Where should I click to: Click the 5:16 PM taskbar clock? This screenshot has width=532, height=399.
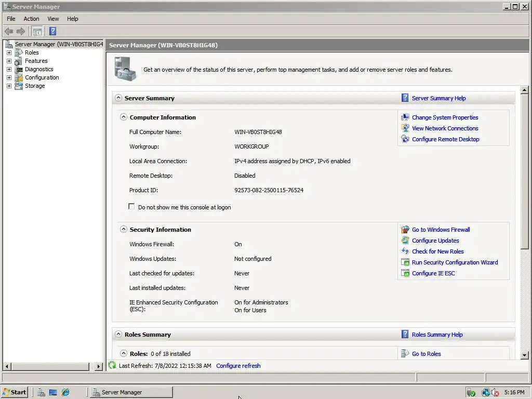[514, 392]
